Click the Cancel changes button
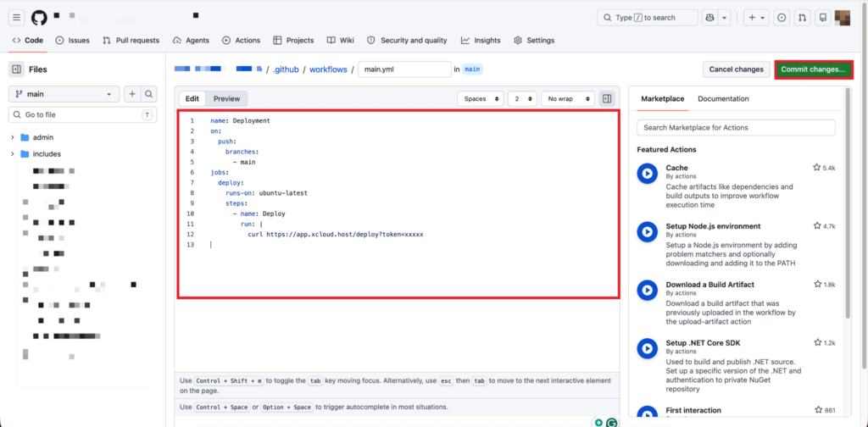This screenshot has width=868, height=427. point(736,69)
